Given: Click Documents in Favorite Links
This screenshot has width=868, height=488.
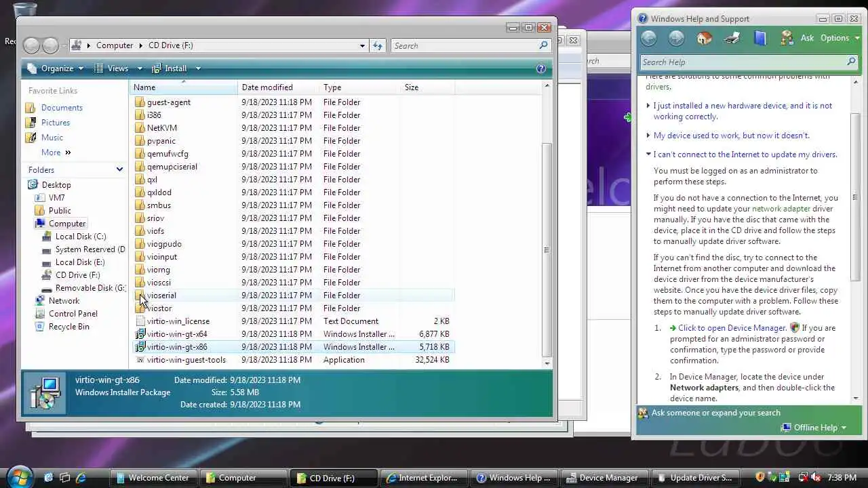Looking at the screenshot, I should (62, 108).
